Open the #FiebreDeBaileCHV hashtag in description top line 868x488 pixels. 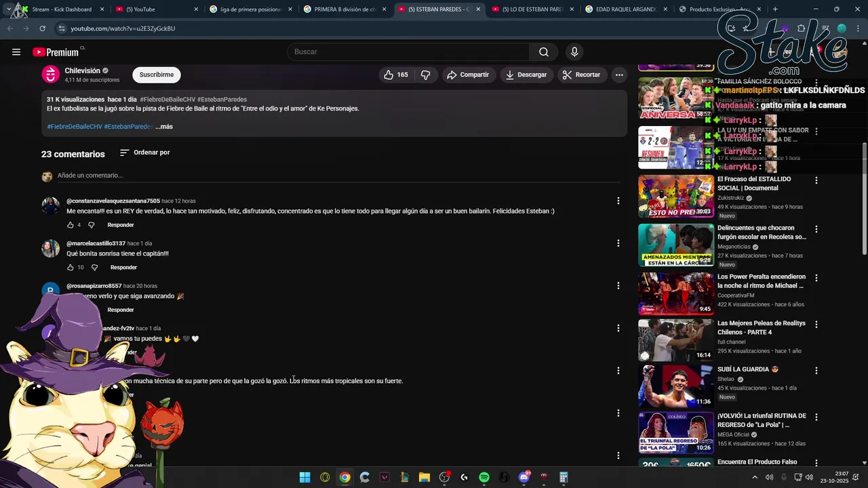pos(167,100)
